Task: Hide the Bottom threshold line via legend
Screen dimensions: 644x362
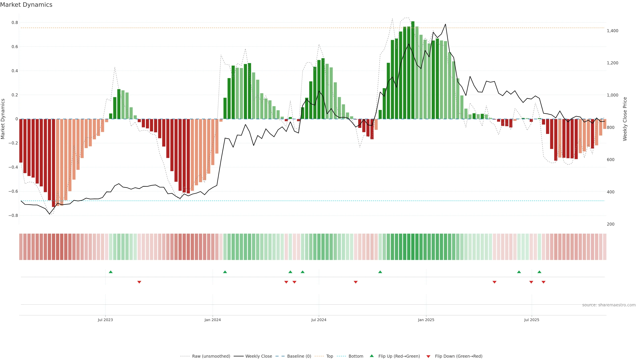Action: (x=356, y=356)
